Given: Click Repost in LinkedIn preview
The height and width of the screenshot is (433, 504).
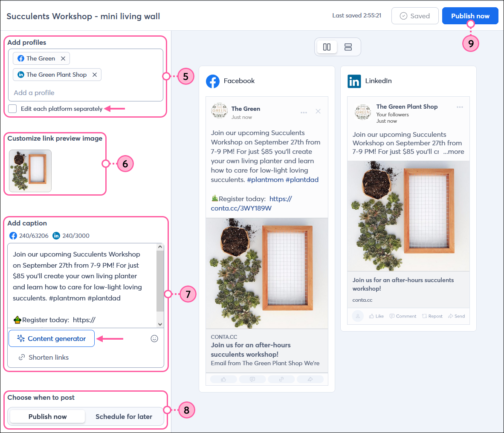Looking at the screenshot, I should (432, 316).
